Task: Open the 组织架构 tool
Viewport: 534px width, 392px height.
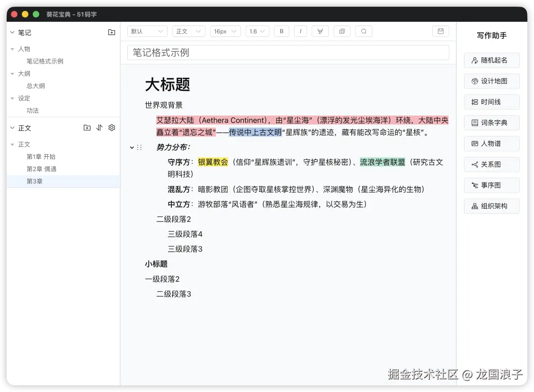Action: (491, 206)
